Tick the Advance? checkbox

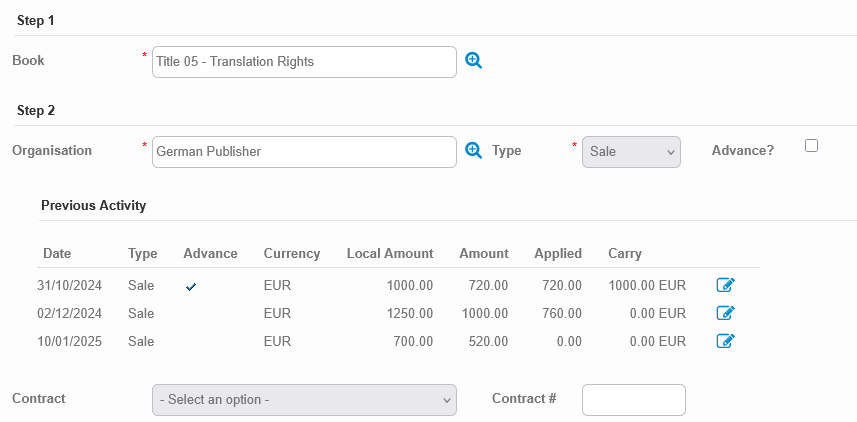click(x=811, y=146)
